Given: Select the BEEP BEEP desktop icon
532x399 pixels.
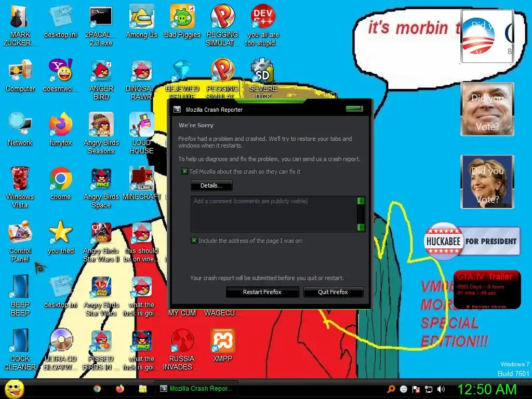Looking at the screenshot, I should click(x=20, y=295).
